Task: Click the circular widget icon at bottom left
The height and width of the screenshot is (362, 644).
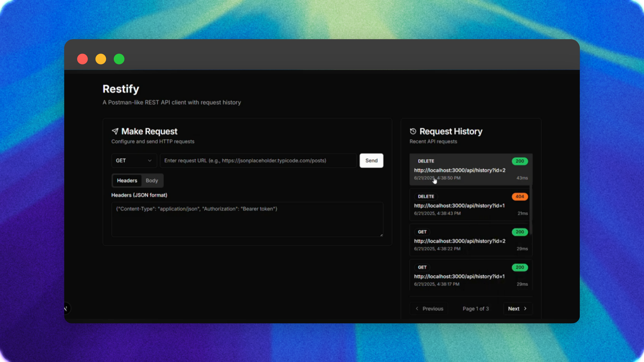Action: [67, 308]
